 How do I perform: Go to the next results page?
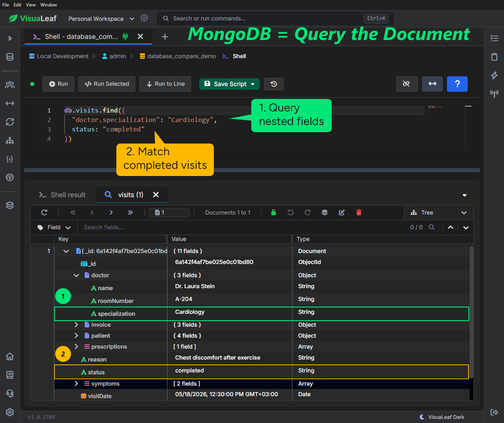[x=111, y=213]
